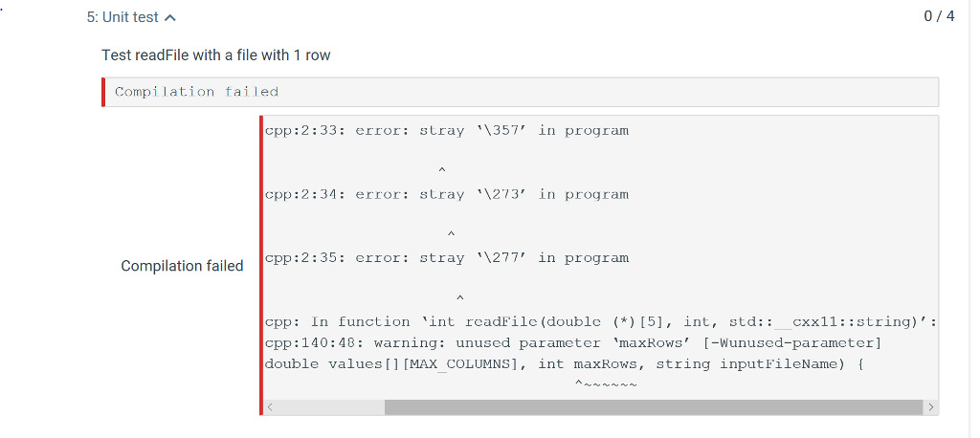The width and height of the screenshot is (980, 438).
Task: Click the tilde underline beneath maxRows
Action: pyautogui.click(x=606, y=383)
